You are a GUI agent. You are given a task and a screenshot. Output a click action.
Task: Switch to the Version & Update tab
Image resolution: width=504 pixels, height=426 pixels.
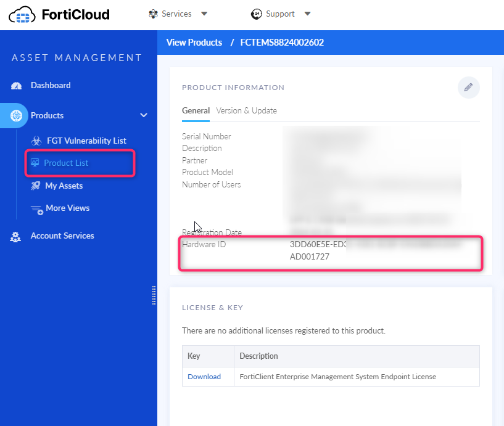click(246, 111)
